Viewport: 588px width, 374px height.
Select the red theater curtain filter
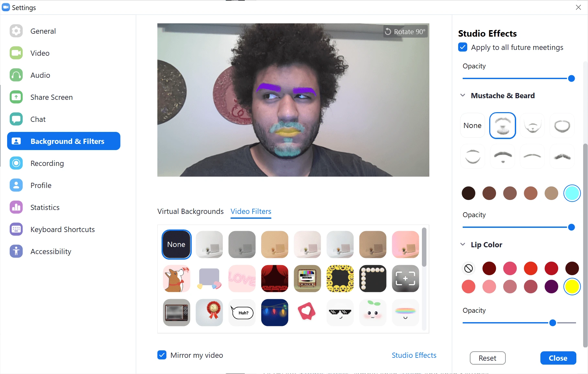pyautogui.click(x=275, y=279)
